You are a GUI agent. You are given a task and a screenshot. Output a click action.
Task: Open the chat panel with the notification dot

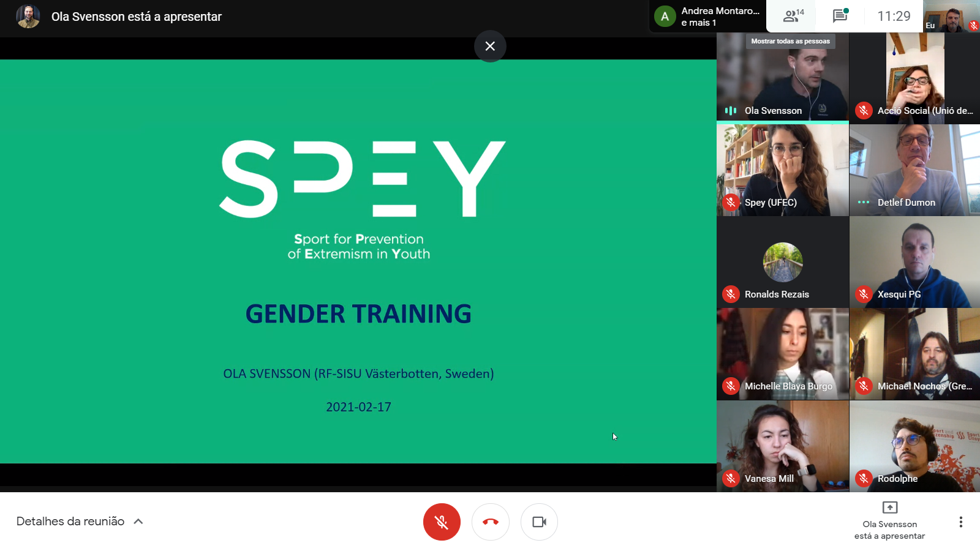click(840, 17)
